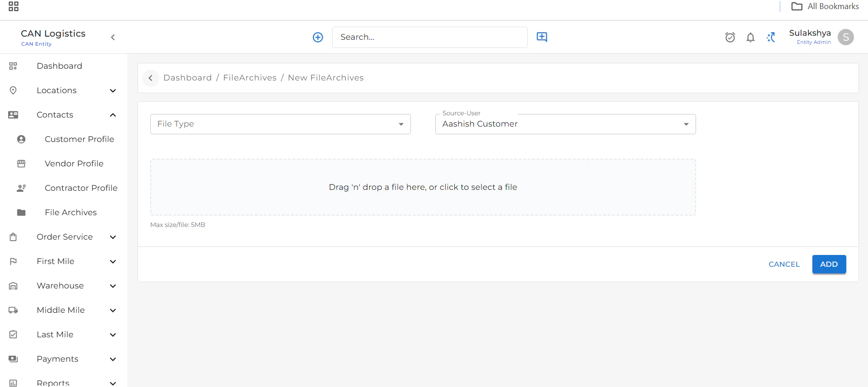
Task: Click the Contractor Profile people icon
Action: tap(21, 188)
